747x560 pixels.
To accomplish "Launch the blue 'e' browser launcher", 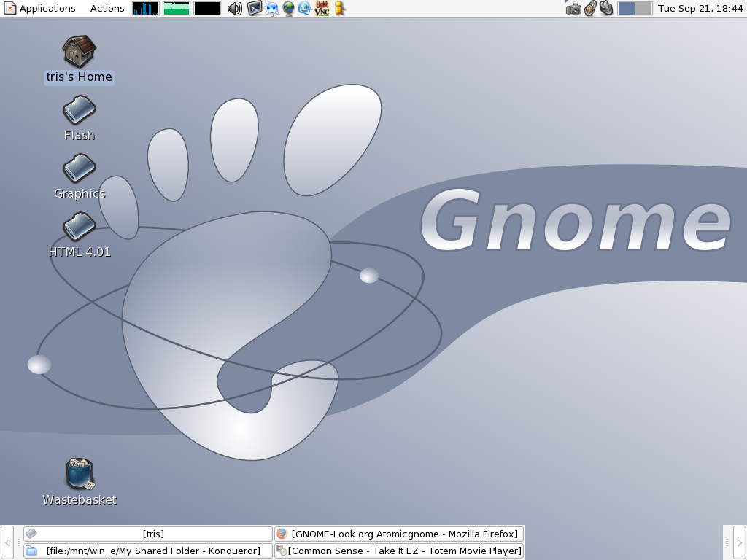I will [x=304, y=8].
